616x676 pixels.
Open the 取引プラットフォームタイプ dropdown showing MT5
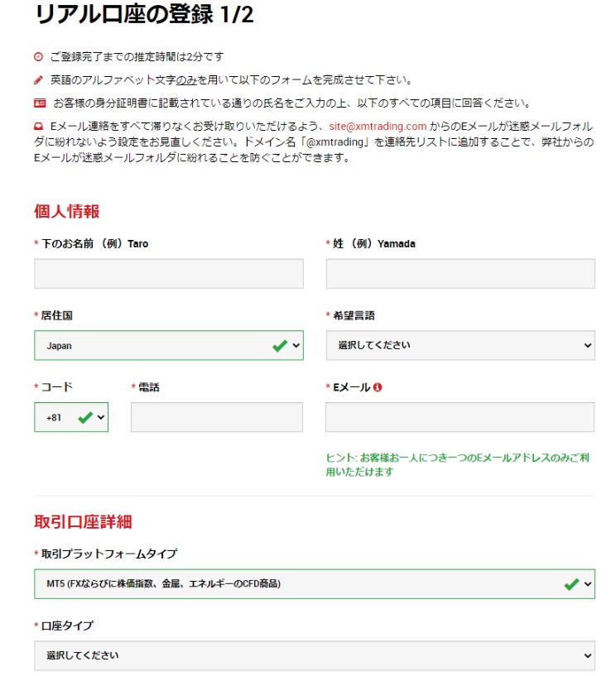click(315, 583)
